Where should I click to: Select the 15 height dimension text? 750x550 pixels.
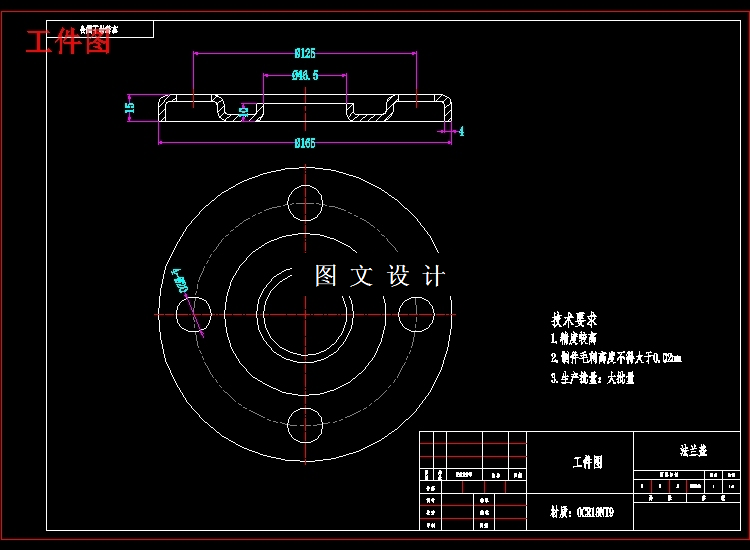pos(130,107)
